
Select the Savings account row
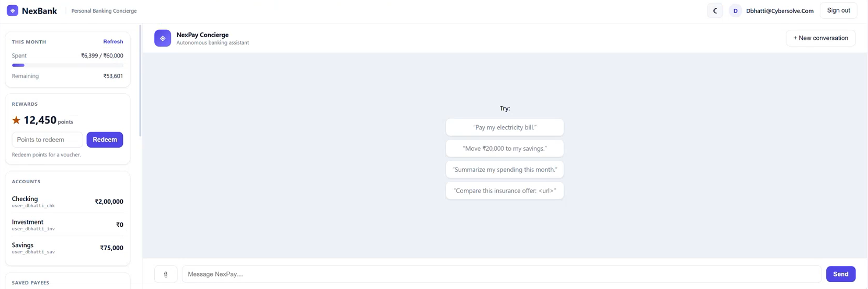67,248
